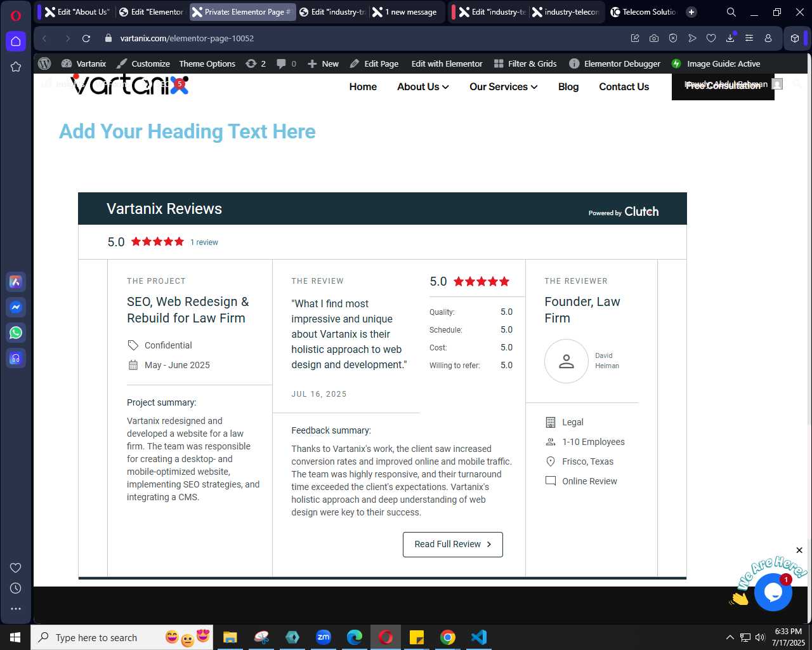Viewport: 812px width, 650px height.
Task: Open volume control in system tray
Action: point(760,637)
